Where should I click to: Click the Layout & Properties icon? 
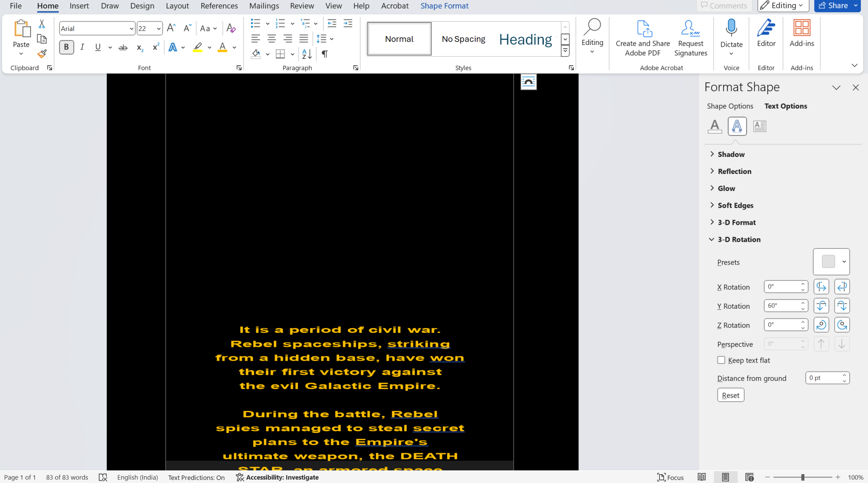tap(759, 126)
